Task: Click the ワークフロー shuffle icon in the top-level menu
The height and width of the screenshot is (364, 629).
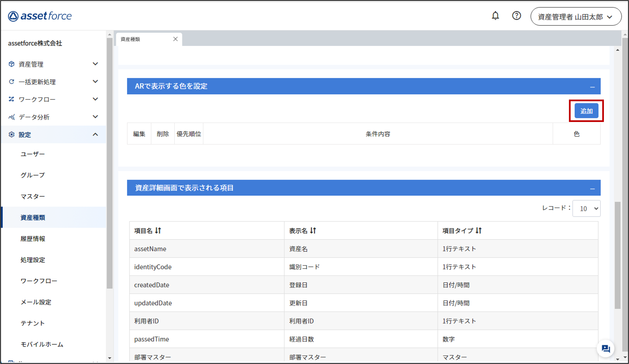Action: point(12,99)
